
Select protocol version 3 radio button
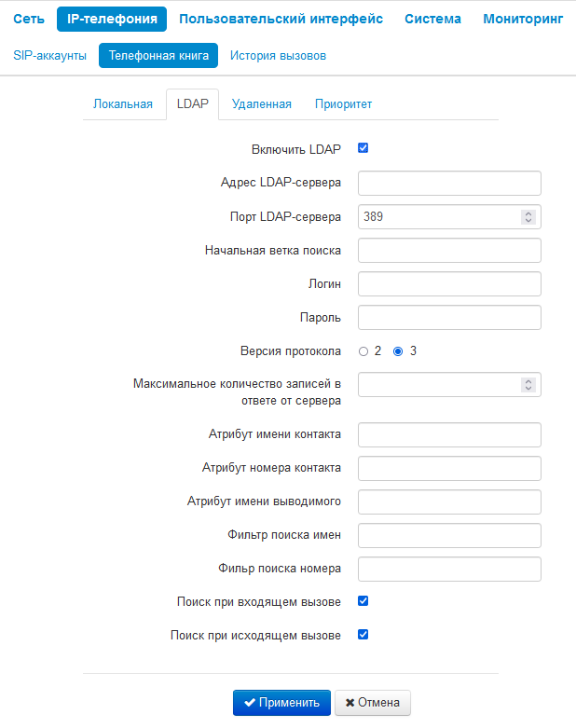[x=398, y=351]
